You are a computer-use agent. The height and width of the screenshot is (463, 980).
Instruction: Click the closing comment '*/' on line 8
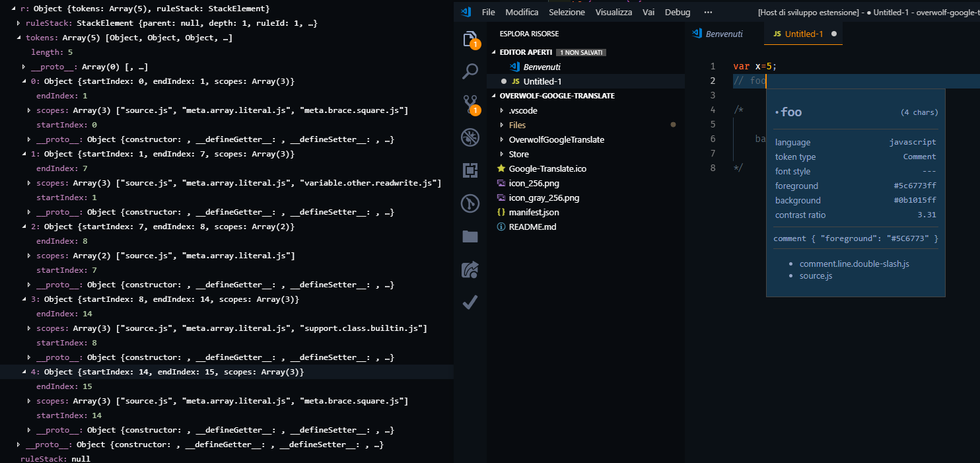pos(738,168)
